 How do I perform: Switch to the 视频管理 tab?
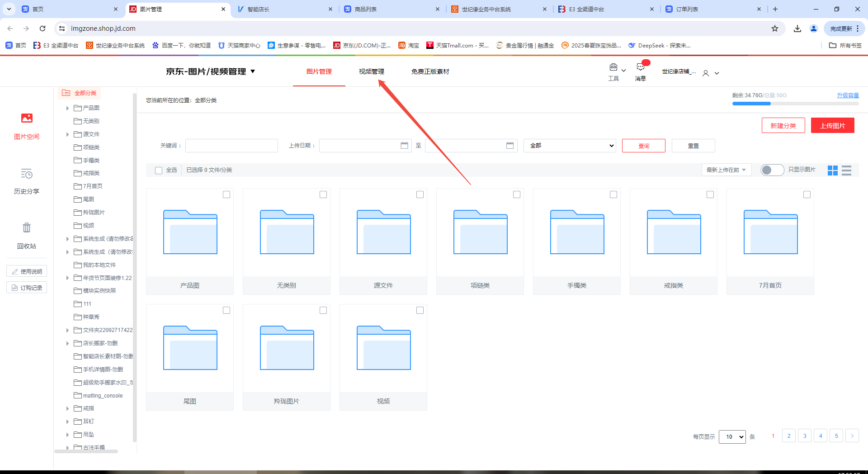click(x=371, y=71)
